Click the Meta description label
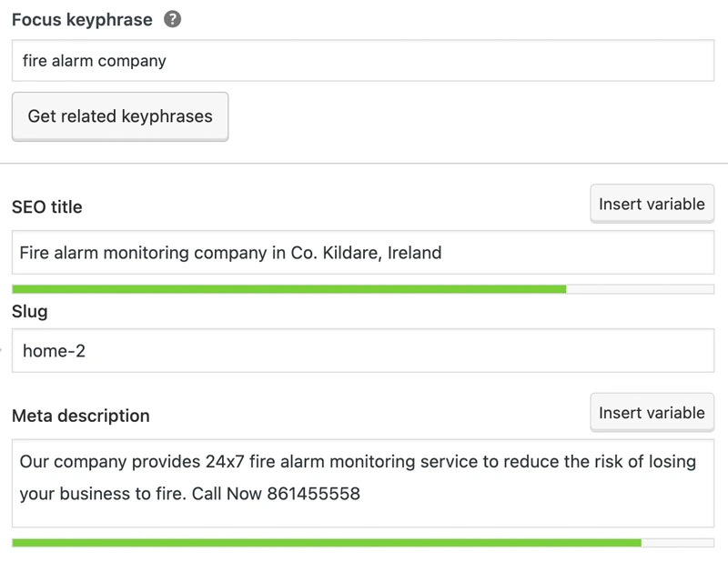 point(81,416)
